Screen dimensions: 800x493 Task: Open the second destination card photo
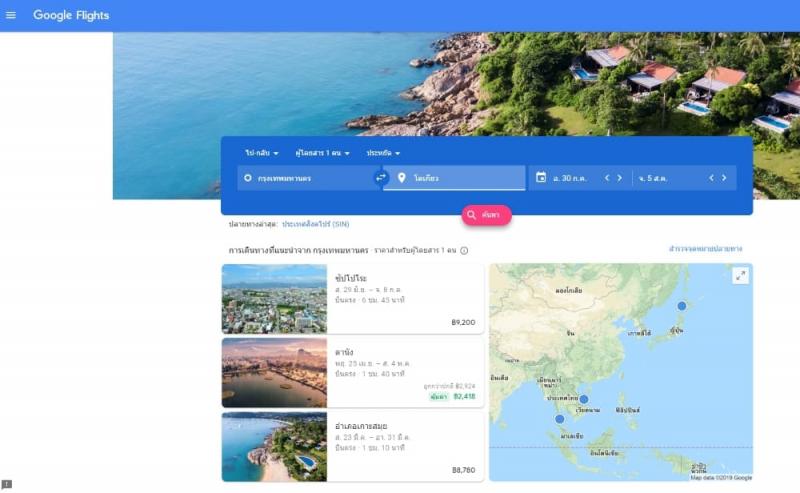click(x=274, y=373)
